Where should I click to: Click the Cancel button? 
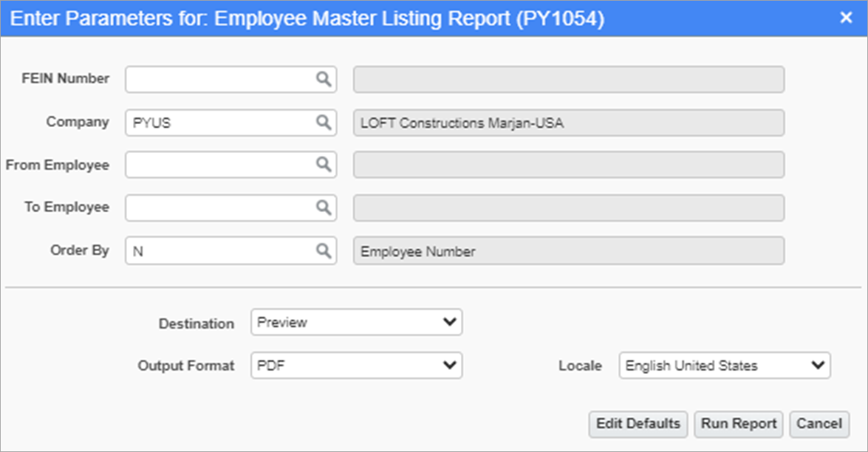pos(819,424)
